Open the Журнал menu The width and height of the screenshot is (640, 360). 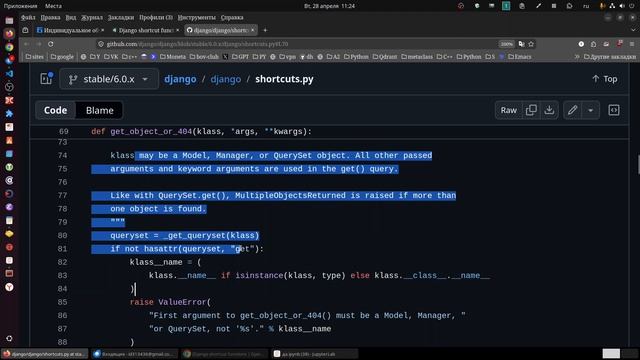pos(92,18)
